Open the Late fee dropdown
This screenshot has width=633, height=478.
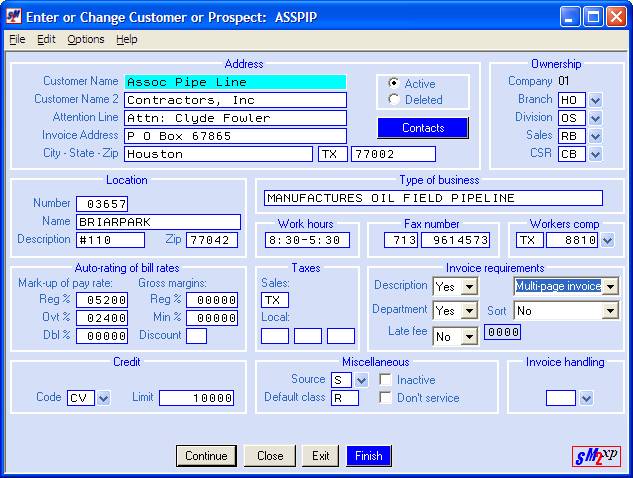(469, 337)
